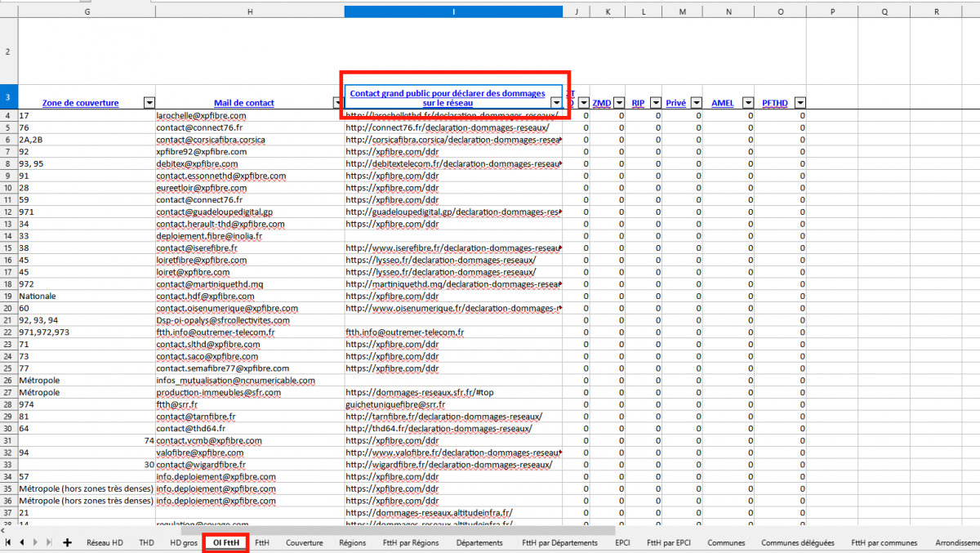980x553 pixels.
Task: Click the larochelle@xpfibre.com email cell
Action: [x=201, y=116]
